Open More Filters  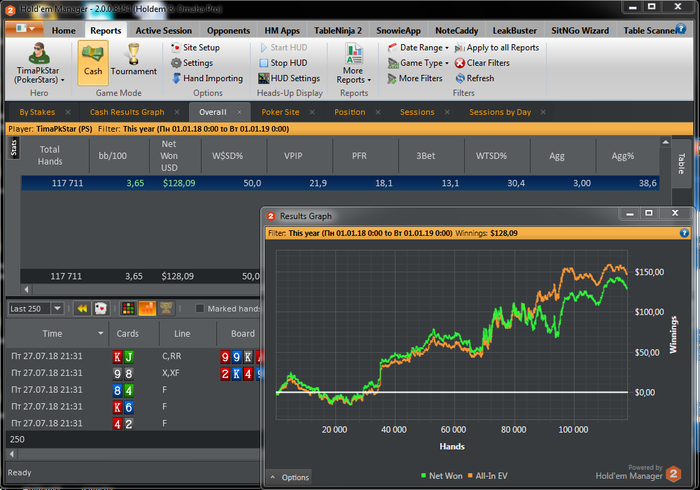point(415,79)
